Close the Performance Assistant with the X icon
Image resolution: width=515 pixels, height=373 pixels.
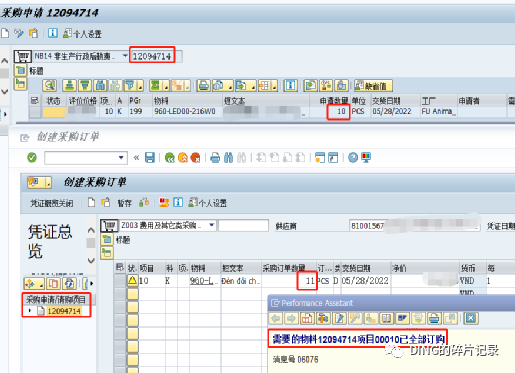click(471, 319)
